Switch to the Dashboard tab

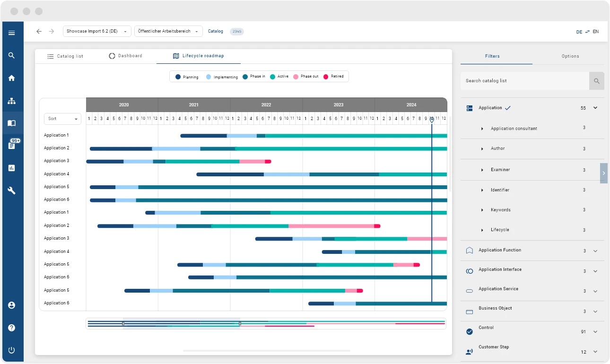[125, 56]
